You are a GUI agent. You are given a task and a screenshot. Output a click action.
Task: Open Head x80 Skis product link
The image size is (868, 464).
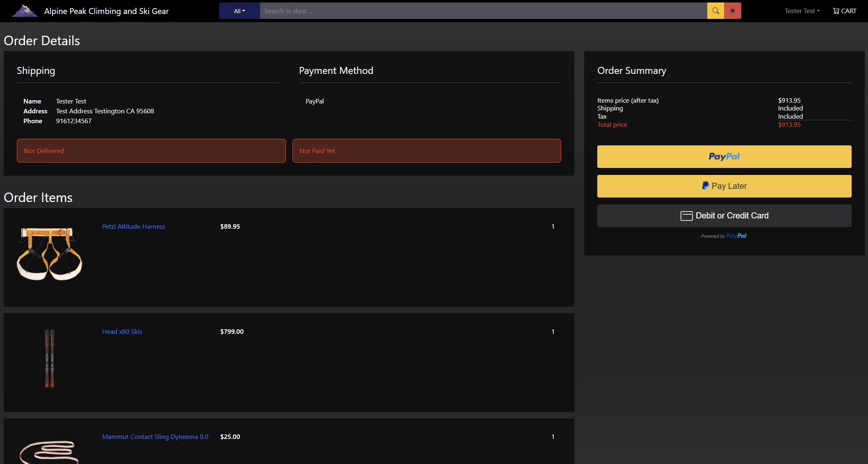[x=122, y=332]
